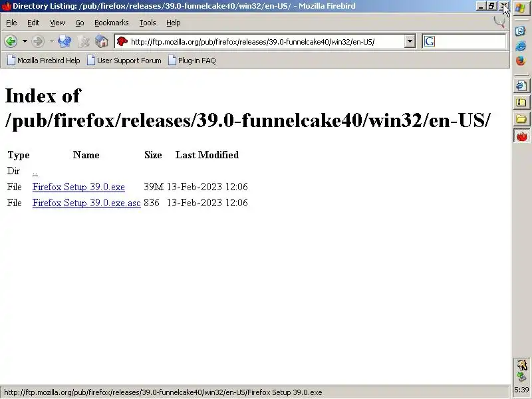
Task: Open the Mozilla Firebird Help bookmark
Action: pyautogui.click(x=44, y=61)
